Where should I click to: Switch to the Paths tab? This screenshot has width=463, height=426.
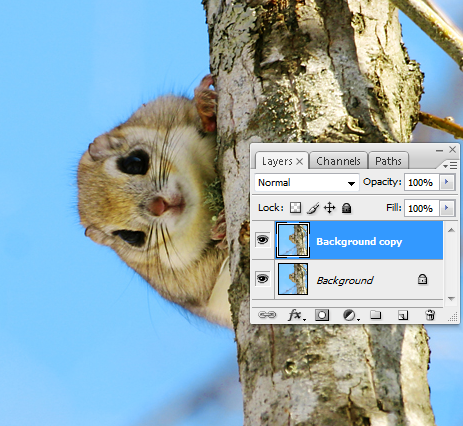coord(388,161)
